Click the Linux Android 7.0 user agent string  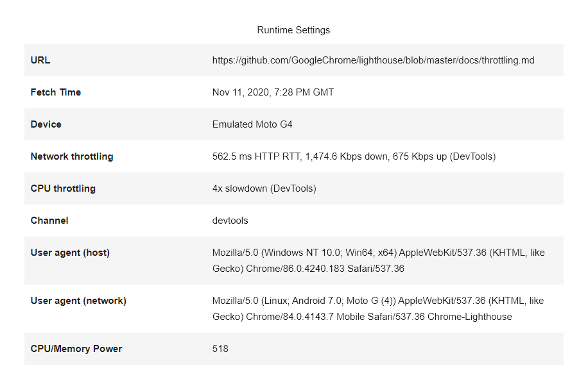coord(378,308)
